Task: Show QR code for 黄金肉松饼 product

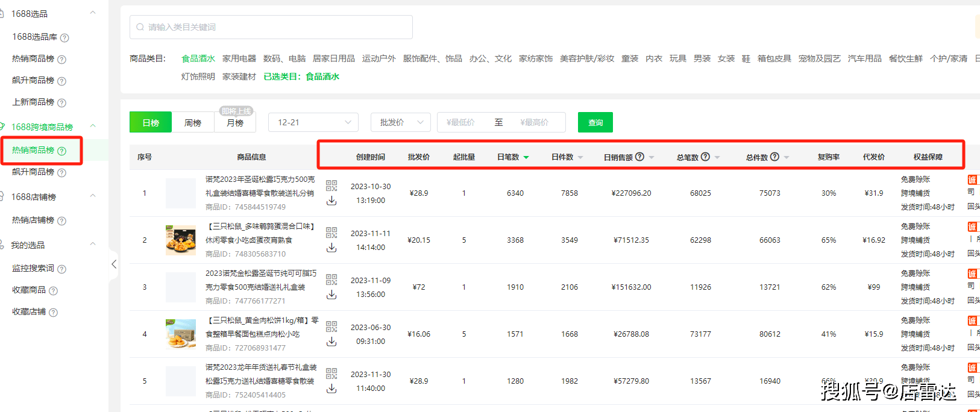Action: [331, 326]
